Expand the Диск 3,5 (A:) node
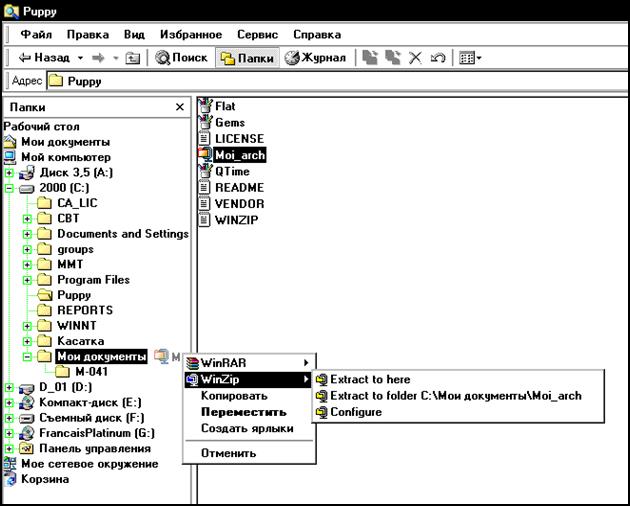 tap(9, 173)
